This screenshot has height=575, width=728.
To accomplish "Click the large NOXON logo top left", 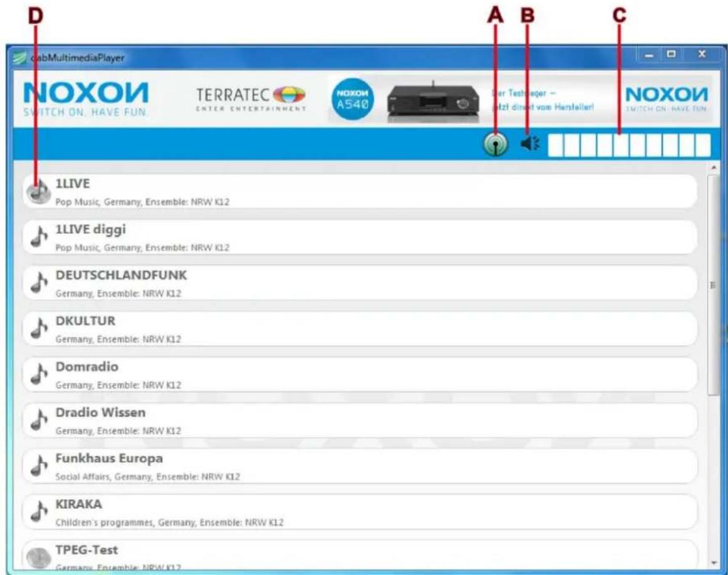I will click(86, 99).
